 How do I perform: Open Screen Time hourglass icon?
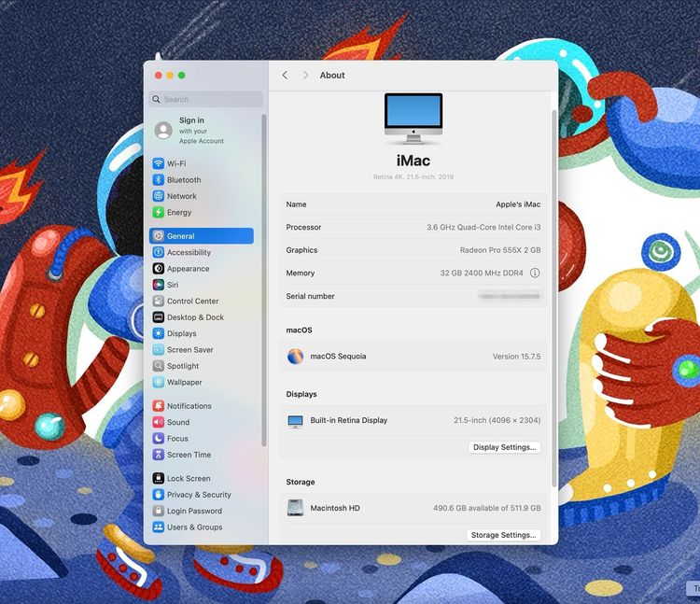coord(158,455)
